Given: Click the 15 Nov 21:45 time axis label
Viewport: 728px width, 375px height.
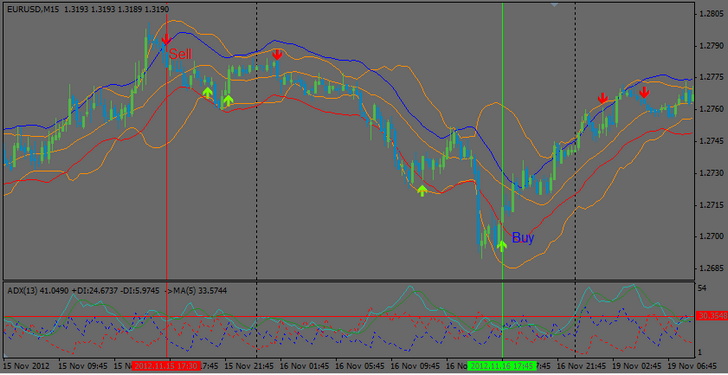Looking at the screenshot, I should click(x=249, y=366).
